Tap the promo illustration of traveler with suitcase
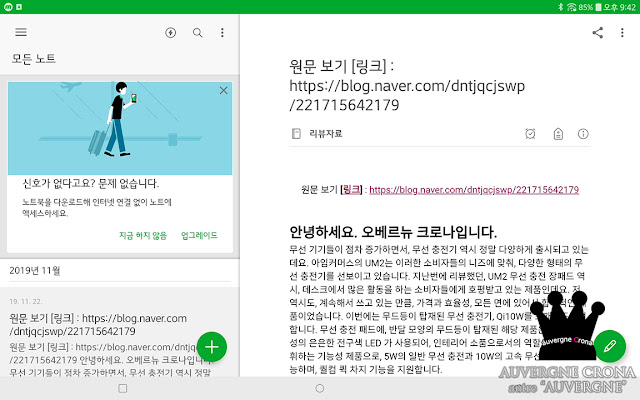Viewport: 640px width, 400px height. pos(120,128)
